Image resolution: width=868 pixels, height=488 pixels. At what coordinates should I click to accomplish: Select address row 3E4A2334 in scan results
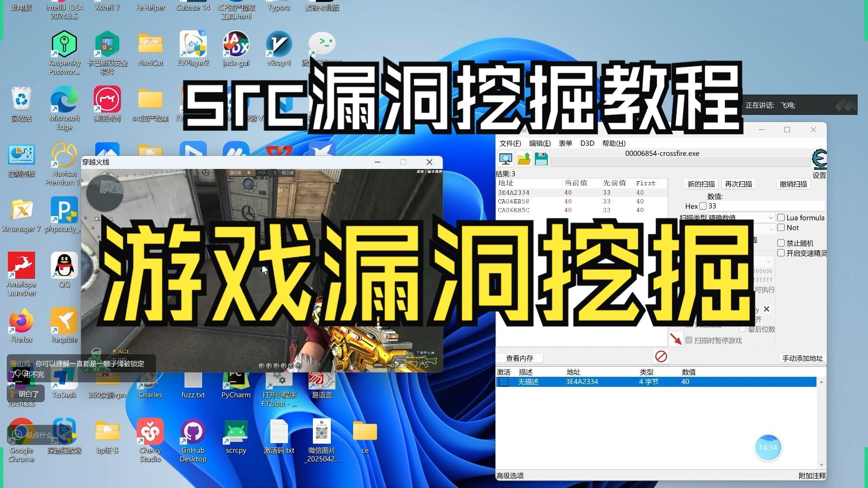[582, 192]
